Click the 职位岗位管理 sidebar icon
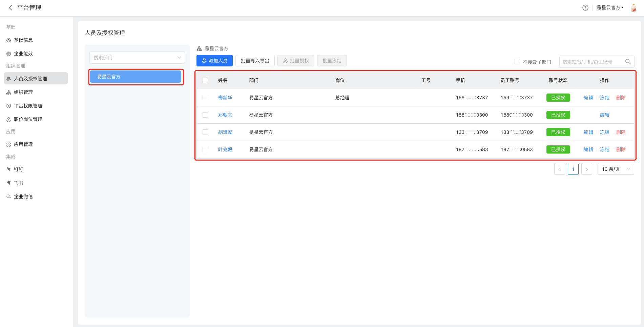Screen dimensions: 644x327 [9, 119]
